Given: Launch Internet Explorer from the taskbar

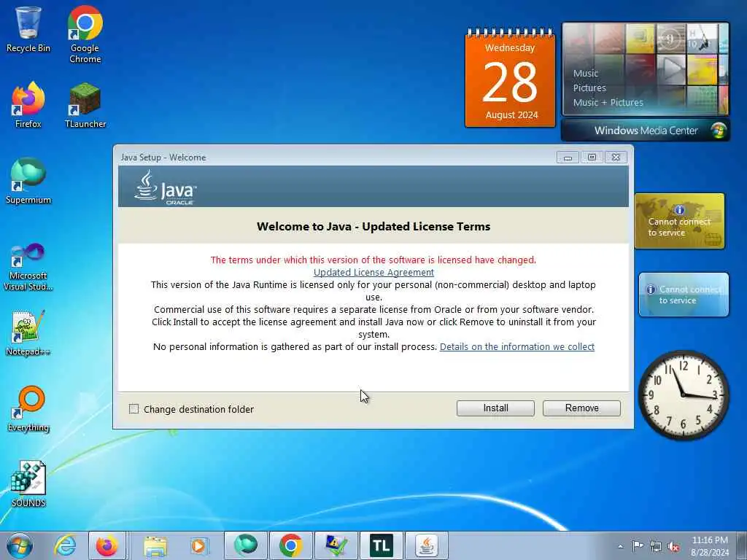Looking at the screenshot, I should point(65,545).
